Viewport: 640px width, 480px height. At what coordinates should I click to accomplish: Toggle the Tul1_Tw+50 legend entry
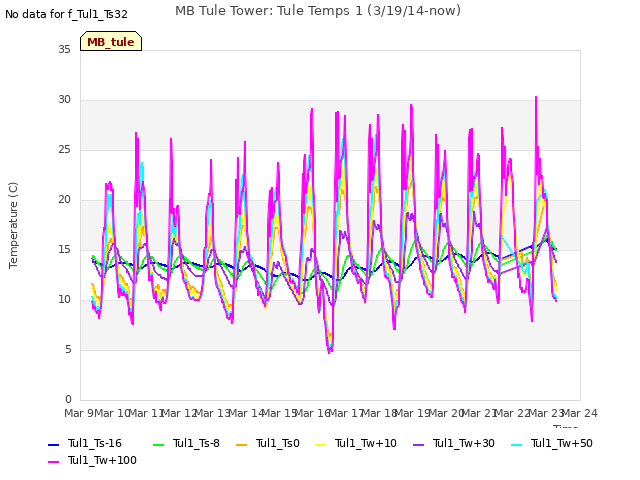click(x=552, y=443)
